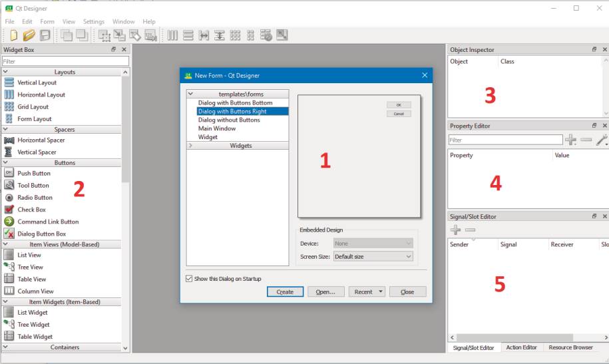Collapse Item Views (Model-Based) category
609x364 pixels.
tap(5, 244)
